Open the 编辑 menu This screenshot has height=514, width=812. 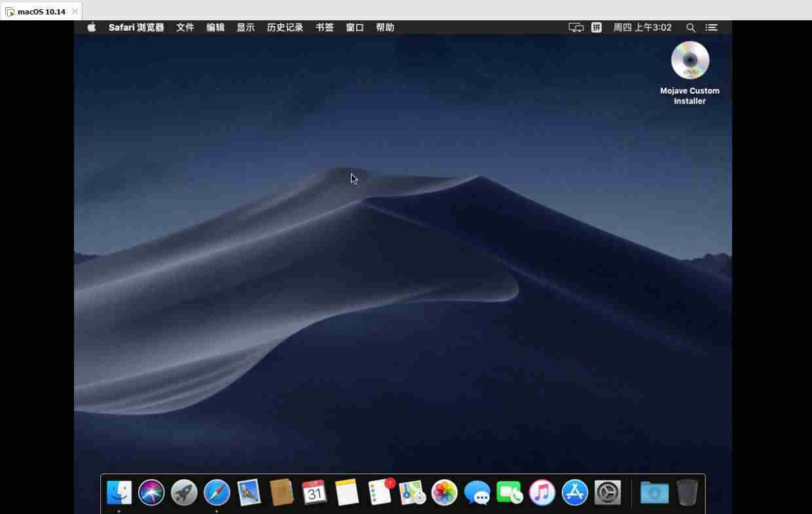coord(215,28)
